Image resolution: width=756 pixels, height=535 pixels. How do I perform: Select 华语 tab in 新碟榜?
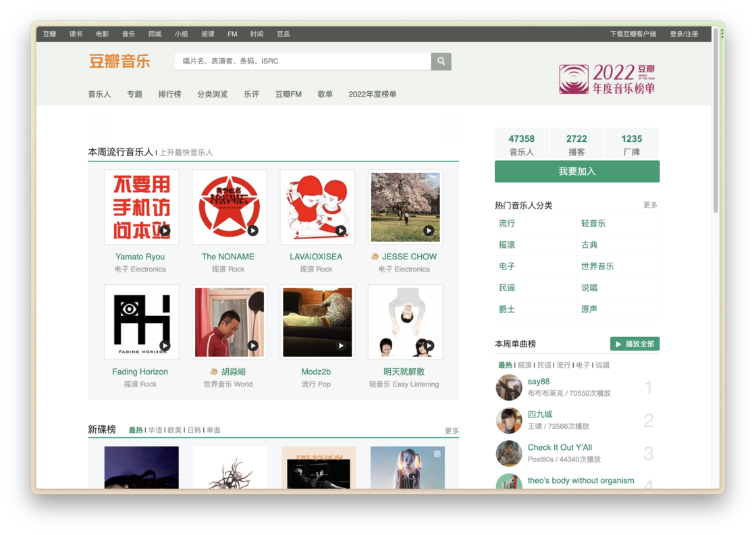pyautogui.click(x=155, y=430)
